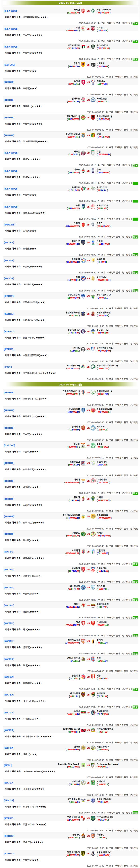This screenshot has height=868, width=140.
Task: Click the 웨일스 team flag icon
Action: pyautogui.click(x=83, y=605)
